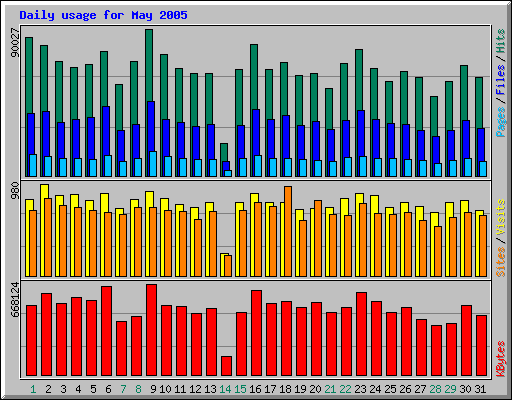Viewport: 512px width, 400px height.
Task: Click the 980 axis value label
Action: pos(15,191)
